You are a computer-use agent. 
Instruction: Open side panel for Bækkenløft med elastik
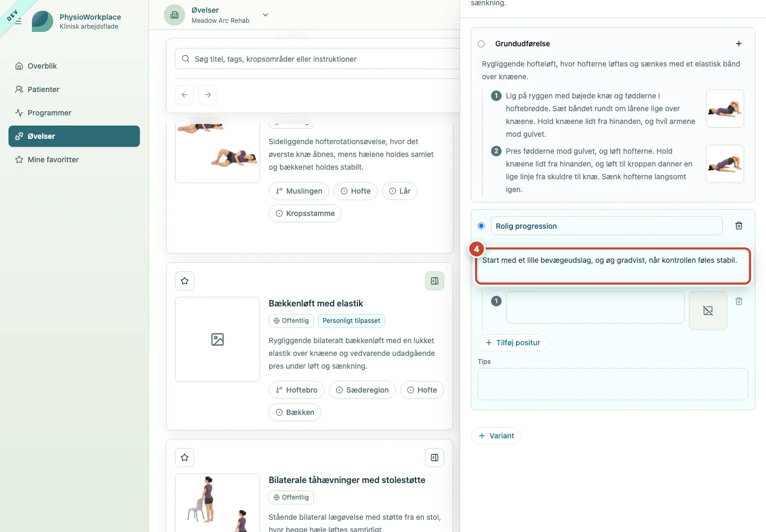pos(435,281)
